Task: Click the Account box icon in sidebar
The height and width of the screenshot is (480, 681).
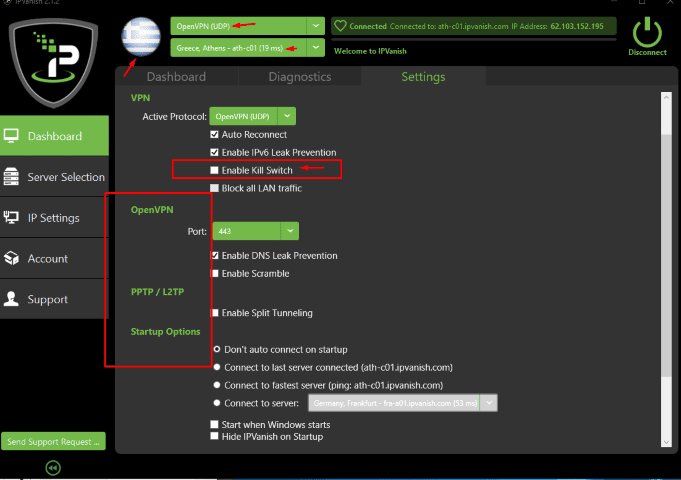Action: [x=12, y=259]
